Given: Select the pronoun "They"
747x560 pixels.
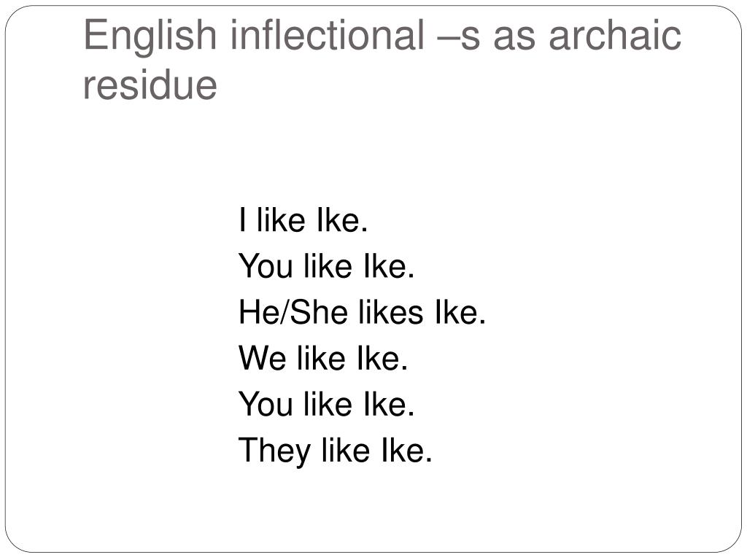Looking at the screenshot, I should [274, 451].
